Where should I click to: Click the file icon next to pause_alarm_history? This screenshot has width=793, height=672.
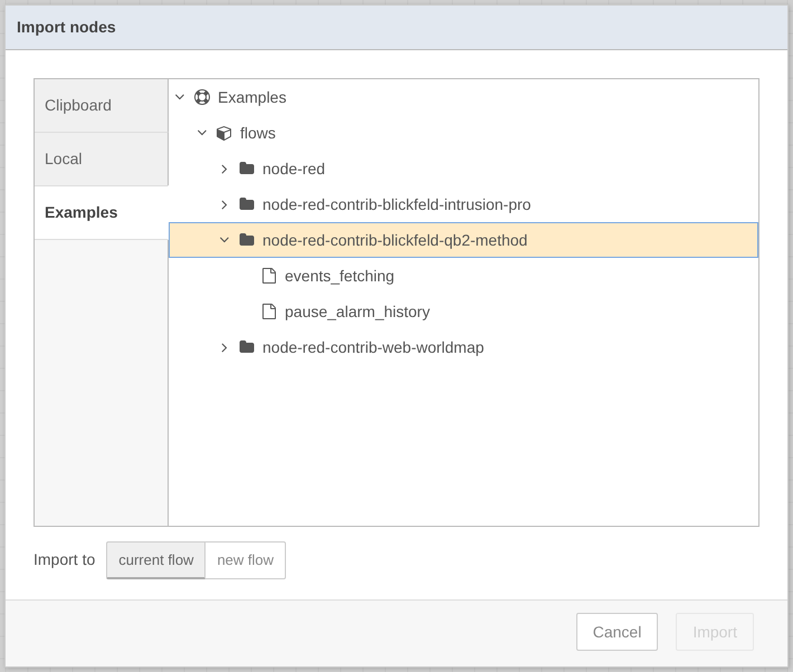click(x=269, y=311)
